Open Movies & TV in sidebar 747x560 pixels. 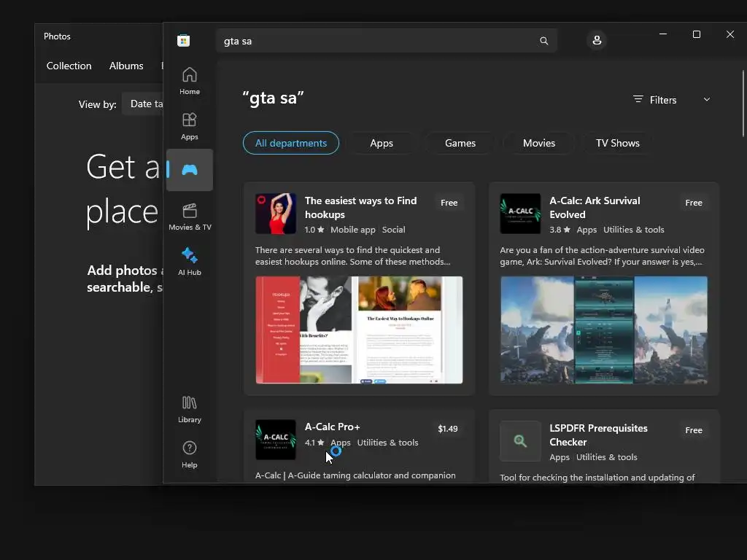coord(189,217)
